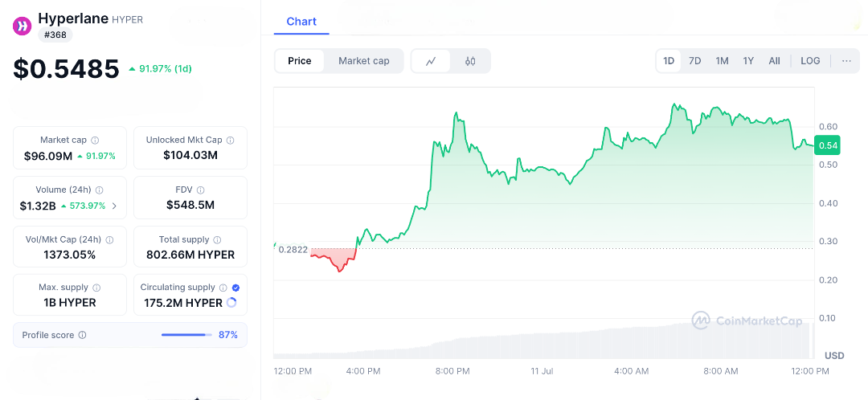Click the #368 rank badge
The width and height of the screenshot is (868, 400).
tap(55, 35)
